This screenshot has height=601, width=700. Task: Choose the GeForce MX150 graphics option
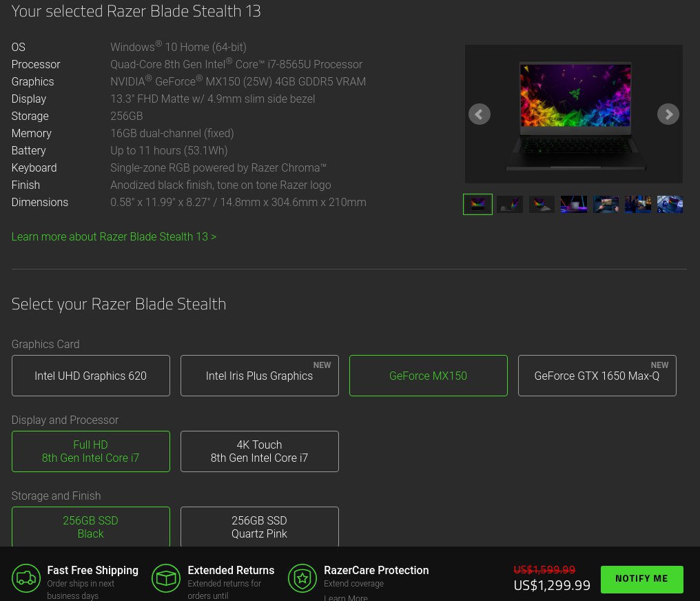tap(428, 376)
